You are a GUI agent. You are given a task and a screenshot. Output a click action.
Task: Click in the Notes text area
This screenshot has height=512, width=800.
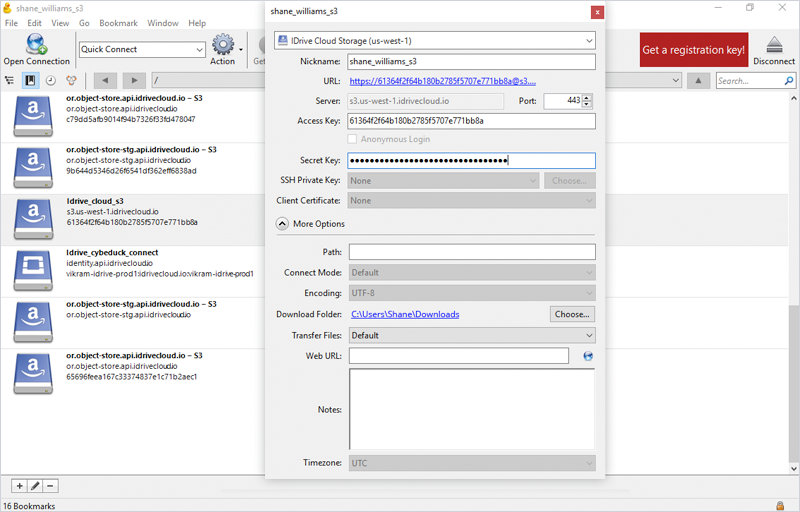pos(472,409)
